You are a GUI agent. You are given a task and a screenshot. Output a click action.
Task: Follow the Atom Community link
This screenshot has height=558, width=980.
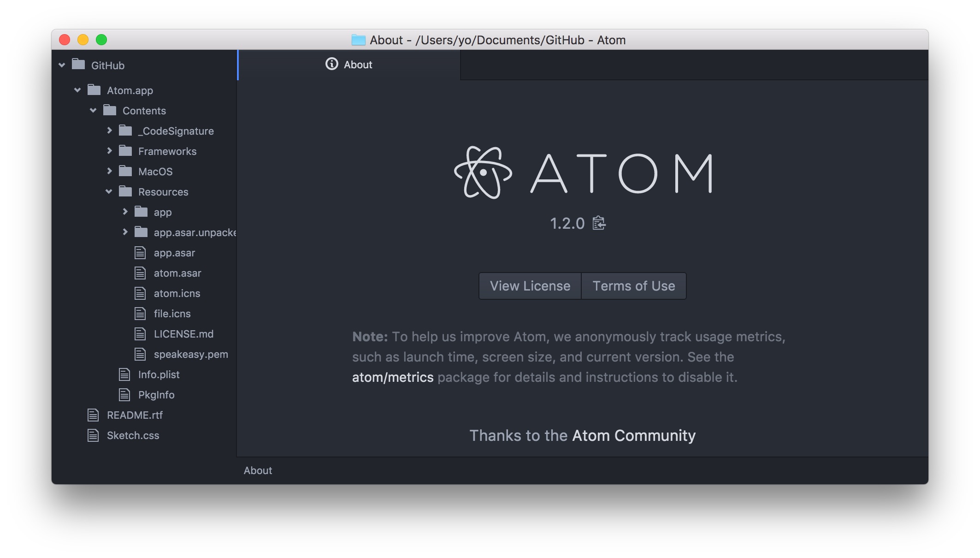[634, 435]
